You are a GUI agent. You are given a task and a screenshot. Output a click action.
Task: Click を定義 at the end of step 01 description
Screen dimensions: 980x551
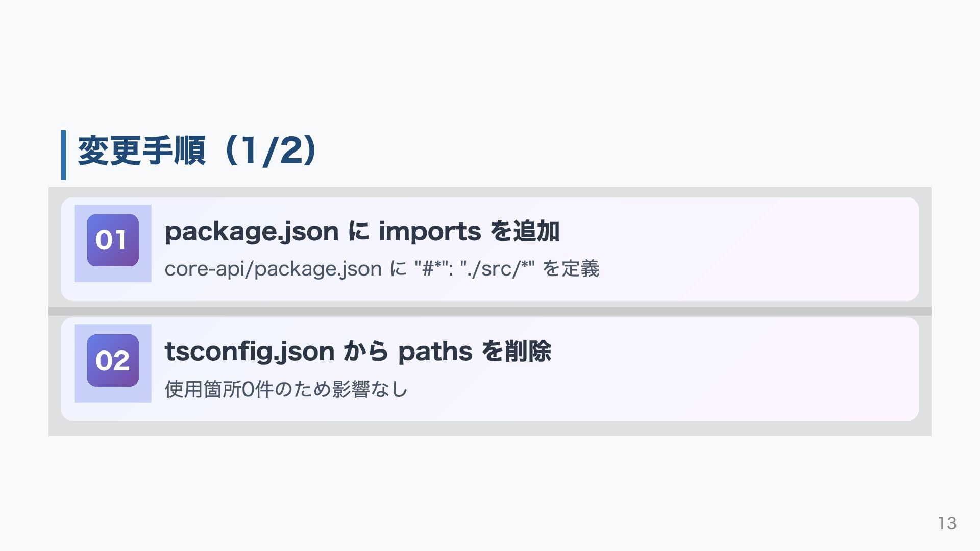571,269
